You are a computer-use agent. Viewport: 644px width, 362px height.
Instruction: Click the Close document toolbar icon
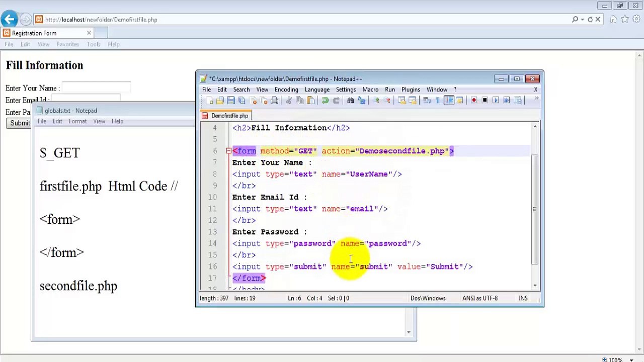(x=253, y=101)
